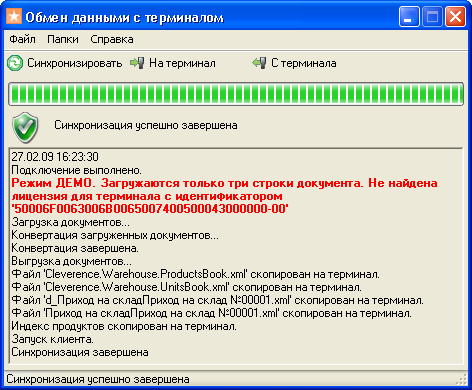
Task: Click the Синхронизация успешно завершена label beside shield
Action: coord(146,125)
